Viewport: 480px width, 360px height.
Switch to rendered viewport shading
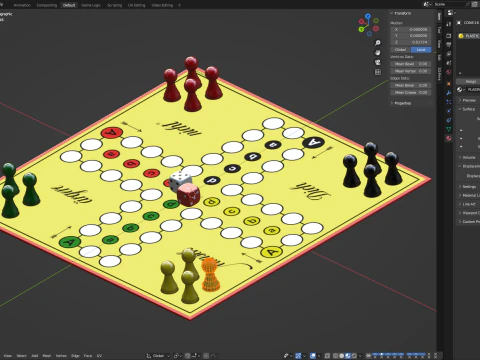coord(354,356)
